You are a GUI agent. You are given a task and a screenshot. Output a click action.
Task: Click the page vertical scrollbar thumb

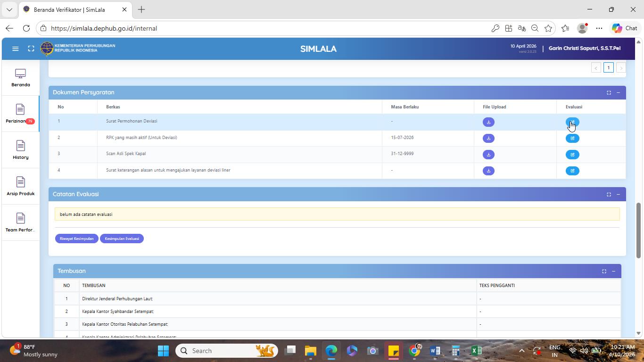coord(639,230)
